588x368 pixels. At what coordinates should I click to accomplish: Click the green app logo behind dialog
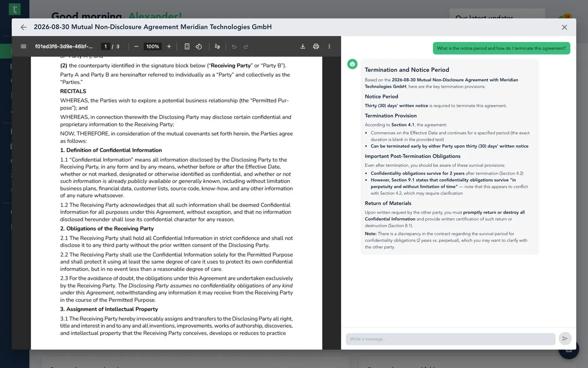pyautogui.click(x=15, y=9)
